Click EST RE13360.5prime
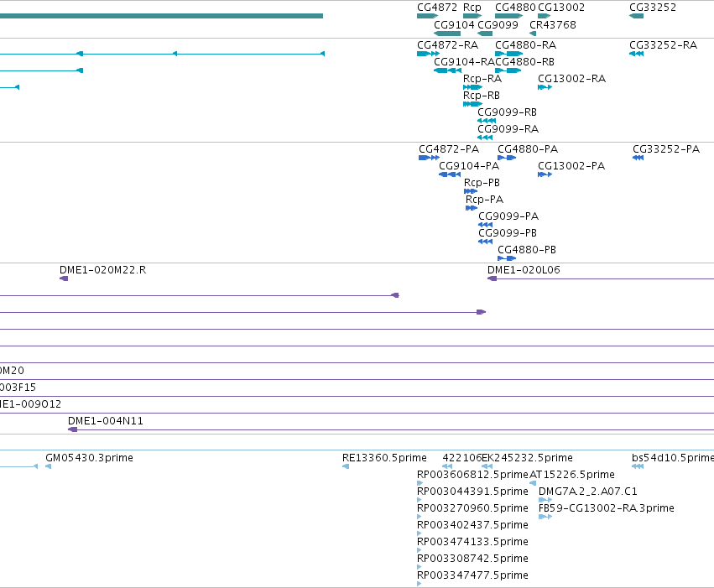The height and width of the screenshot is (588, 714). pyautogui.click(x=384, y=458)
